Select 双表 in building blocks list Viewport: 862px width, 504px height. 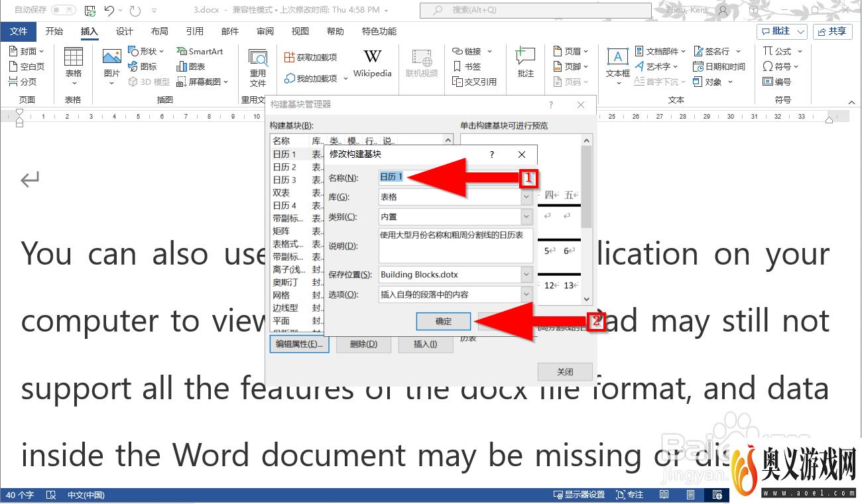point(281,193)
